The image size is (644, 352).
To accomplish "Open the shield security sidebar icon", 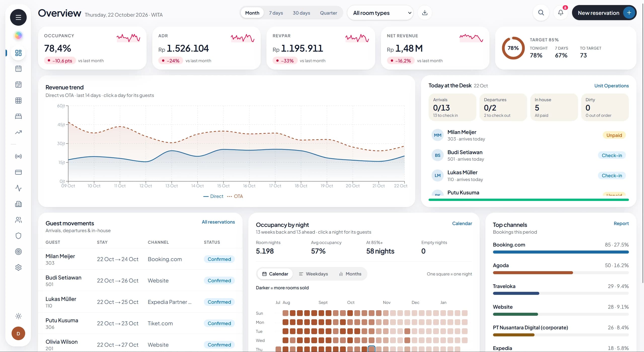I will tap(18, 236).
